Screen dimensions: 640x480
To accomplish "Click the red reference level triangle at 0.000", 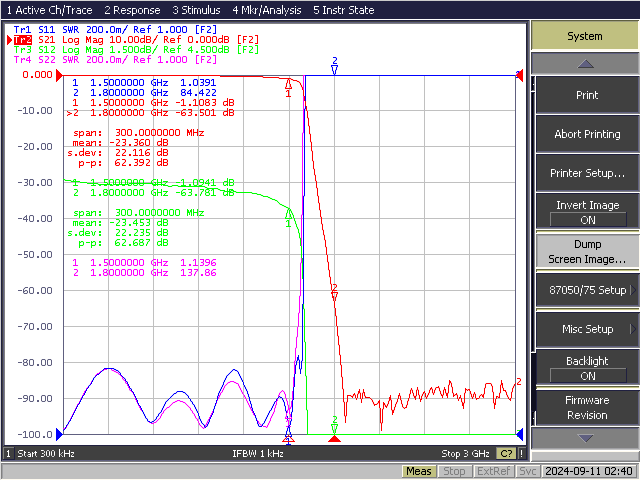I will point(60,76).
